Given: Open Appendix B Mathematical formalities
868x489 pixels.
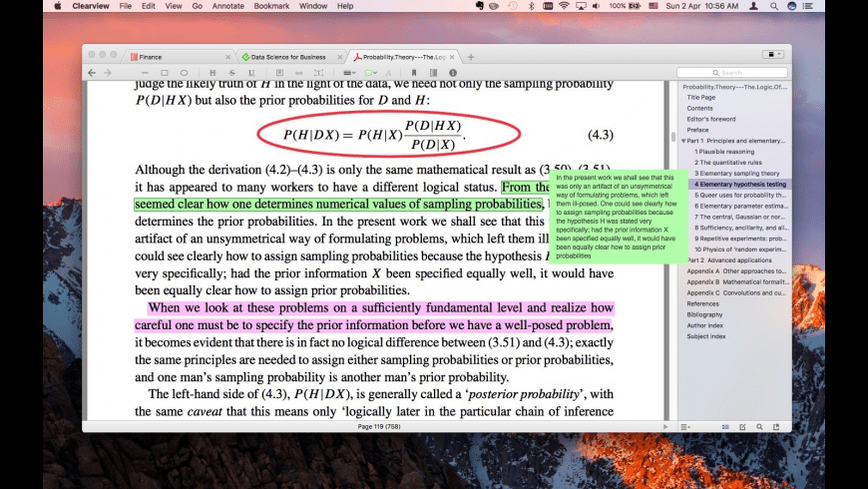Looking at the screenshot, I should tap(737, 281).
